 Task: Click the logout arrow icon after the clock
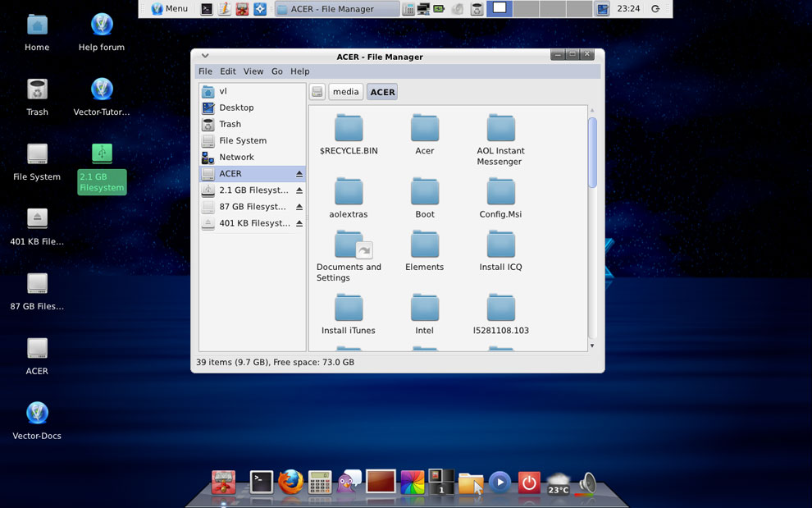pyautogui.click(x=655, y=9)
